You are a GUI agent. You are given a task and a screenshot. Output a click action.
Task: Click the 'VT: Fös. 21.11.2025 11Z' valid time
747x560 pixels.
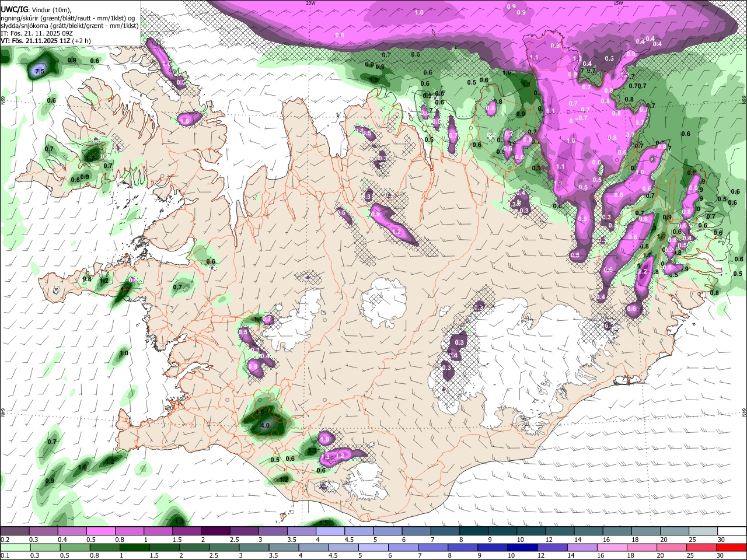click(x=35, y=41)
